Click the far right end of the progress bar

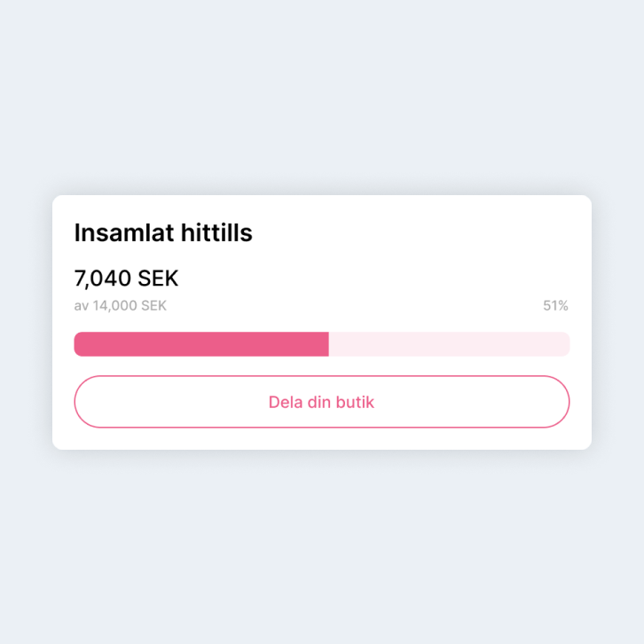click(564, 344)
